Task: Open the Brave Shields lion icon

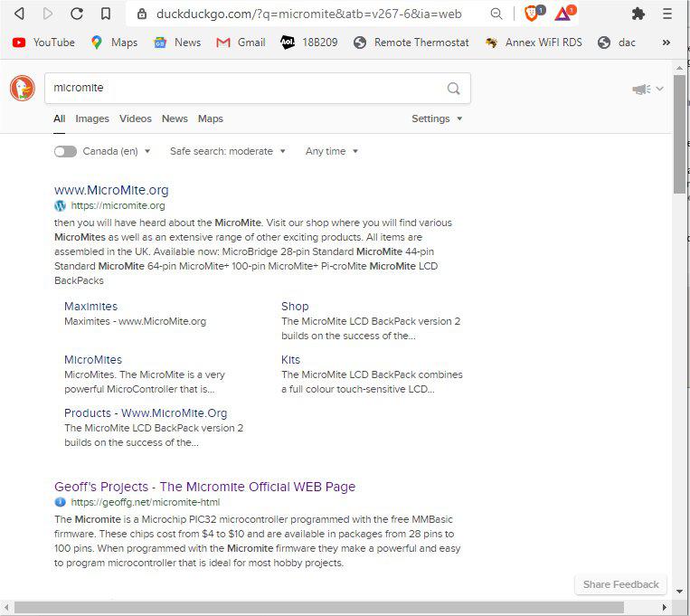Action: [532, 14]
